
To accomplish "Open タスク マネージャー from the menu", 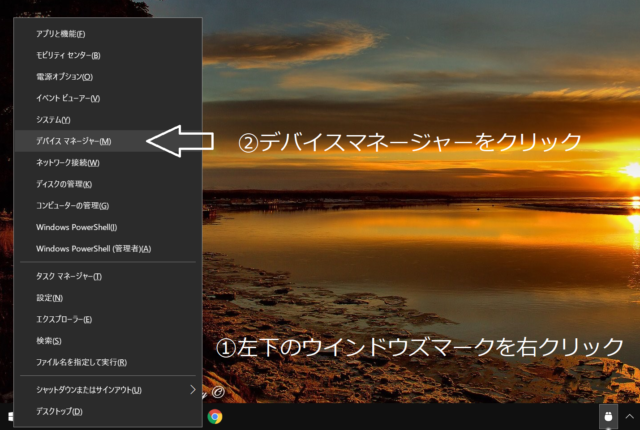I will point(108,276).
